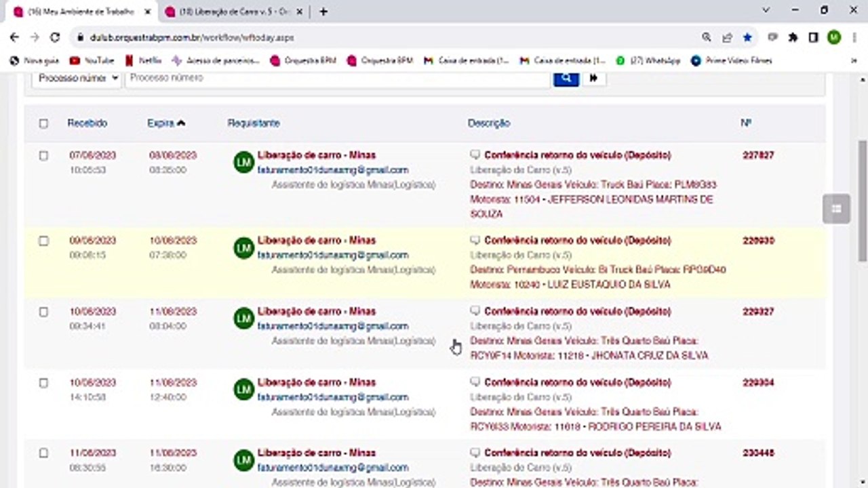Click the LM avatar in row 230448
Image resolution: width=868 pixels, height=488 pixels.
point(243,461)
